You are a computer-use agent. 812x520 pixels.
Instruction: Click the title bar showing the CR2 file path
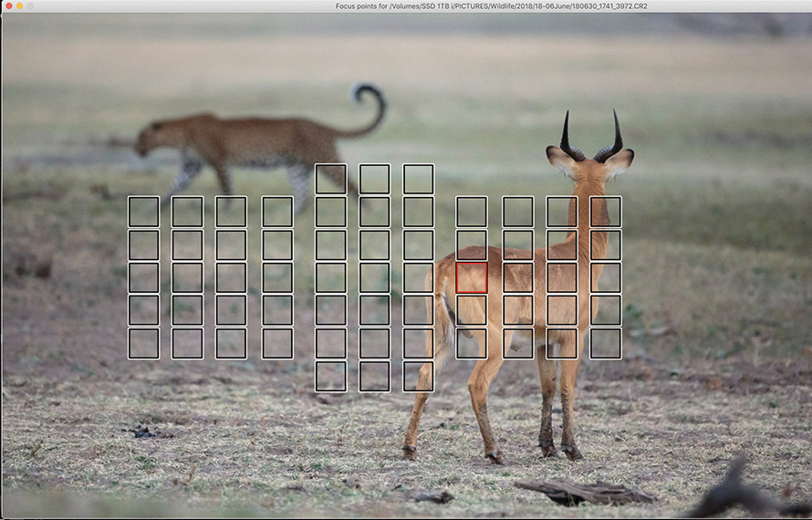click(x=491, y=6)
